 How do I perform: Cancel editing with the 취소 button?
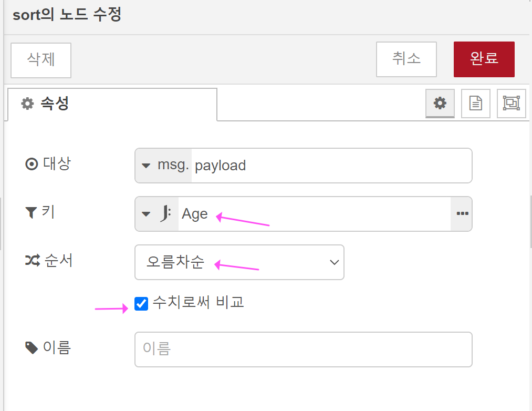[406, 59]
